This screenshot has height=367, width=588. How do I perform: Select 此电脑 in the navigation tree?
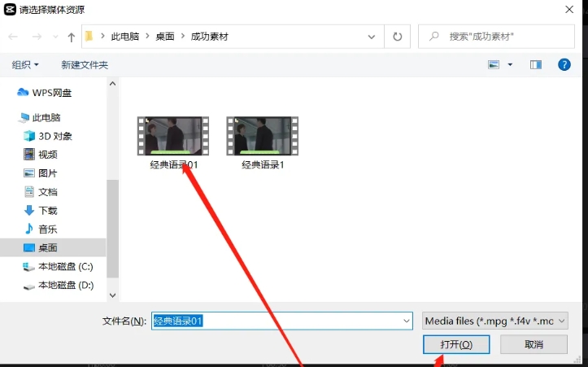click(39, 118)
